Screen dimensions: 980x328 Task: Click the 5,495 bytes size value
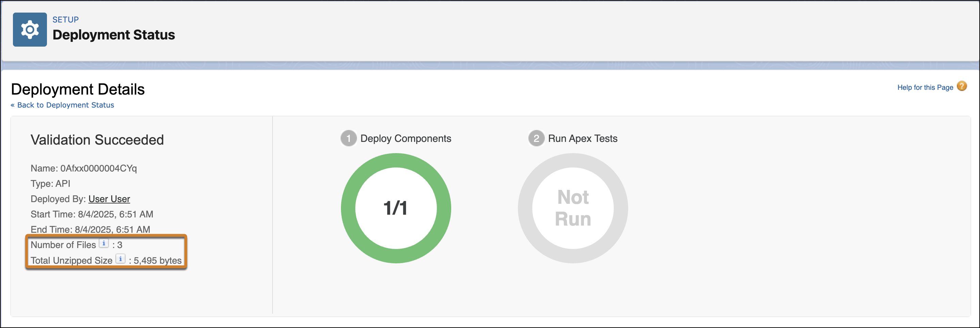click(158, 261)
